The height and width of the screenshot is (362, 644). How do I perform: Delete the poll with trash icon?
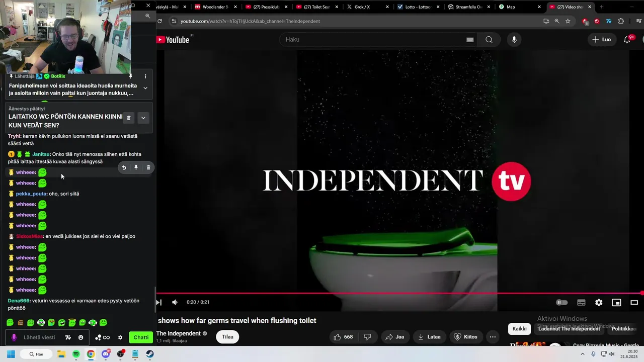128,118
